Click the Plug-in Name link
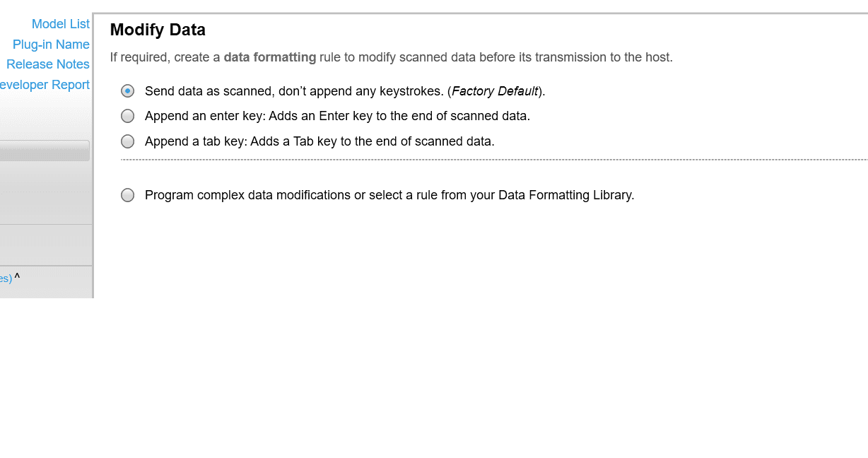 pyautogui.click(x=51, y=45)
